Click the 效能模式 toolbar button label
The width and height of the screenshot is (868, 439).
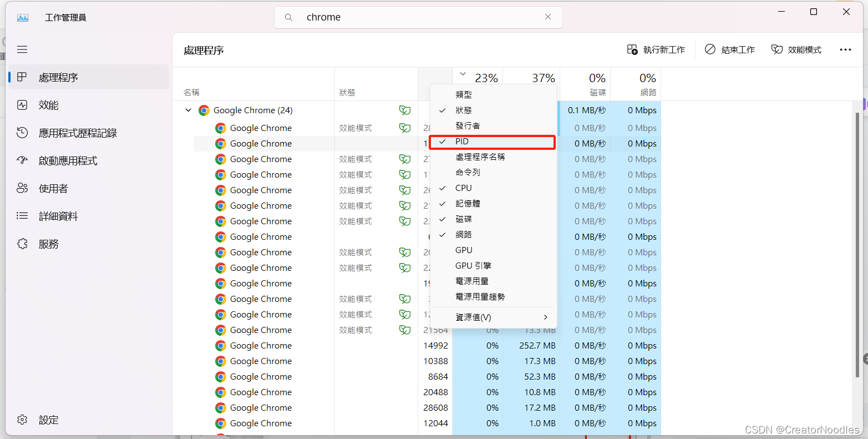tap(805, 49)
